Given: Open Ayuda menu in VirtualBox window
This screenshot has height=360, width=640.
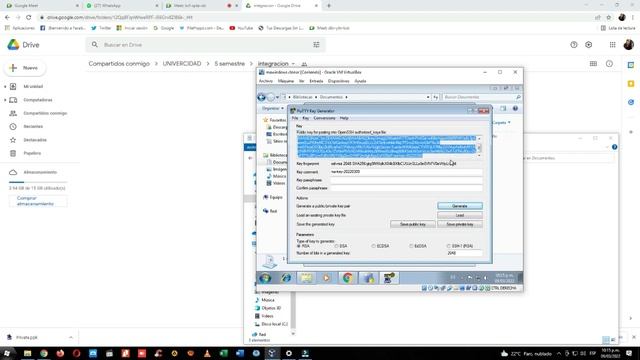Looking at the screenshot, I should [360, 81].
